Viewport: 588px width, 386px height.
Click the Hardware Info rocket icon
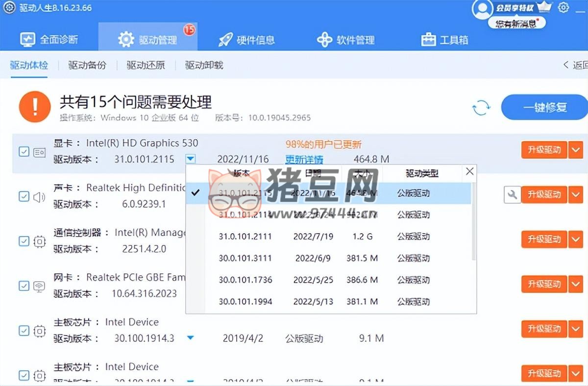(225, 40)
